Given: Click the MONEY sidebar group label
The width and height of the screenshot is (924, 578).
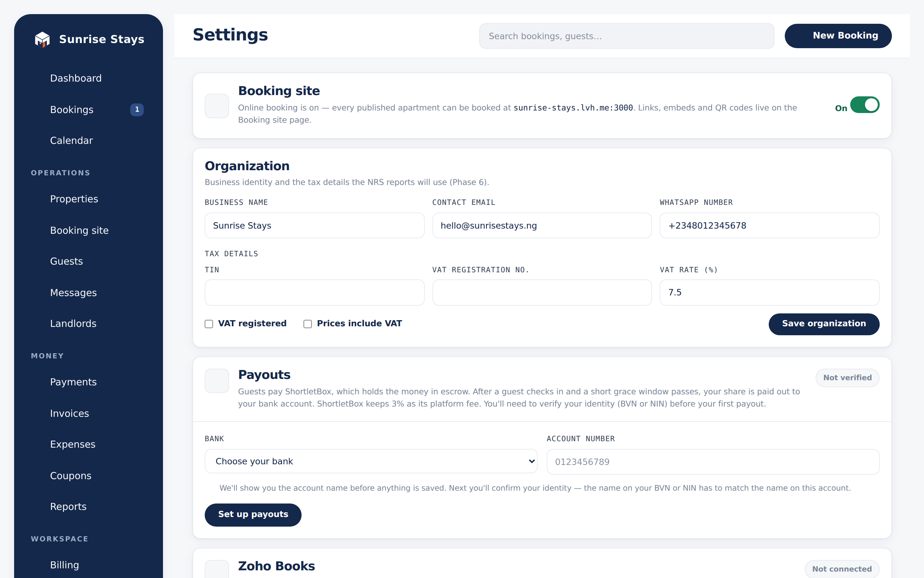Looking at the screenshot, I should (47, 356).
